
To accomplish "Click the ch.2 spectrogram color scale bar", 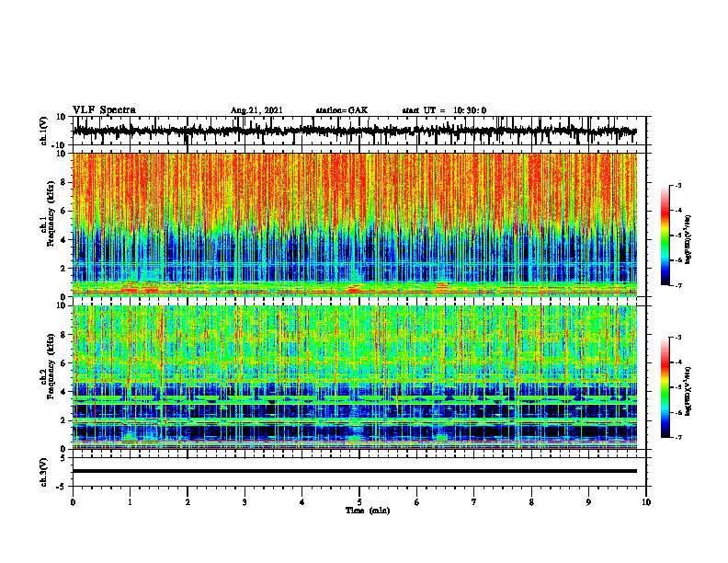I will click(x=665, y=387).
